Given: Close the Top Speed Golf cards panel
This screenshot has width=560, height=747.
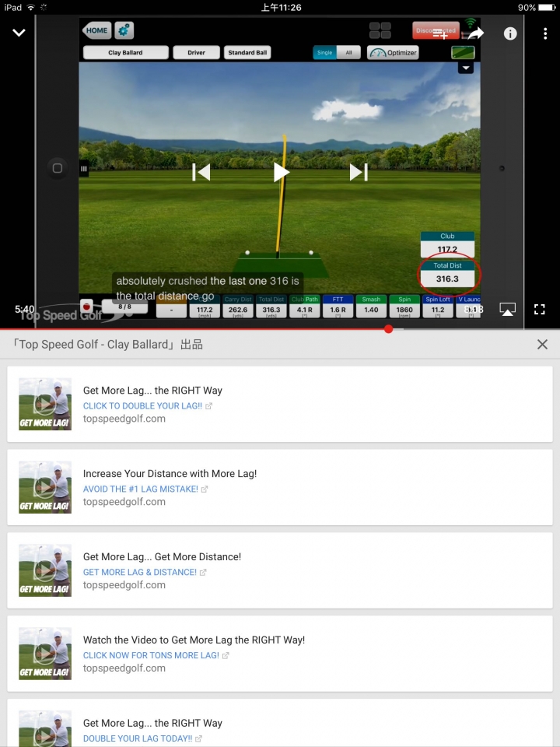Looking at the screenshot, I should tap(542, 345).
